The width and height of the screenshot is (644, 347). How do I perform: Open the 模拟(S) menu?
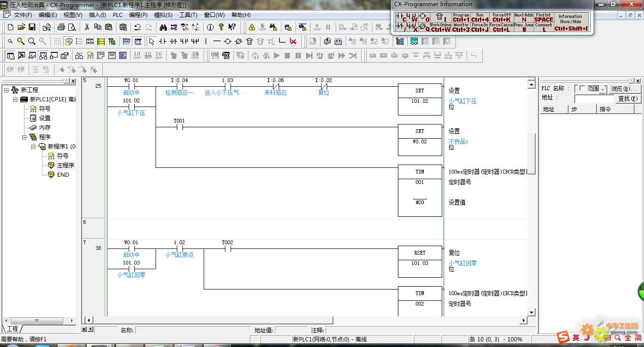coord(164,15)
